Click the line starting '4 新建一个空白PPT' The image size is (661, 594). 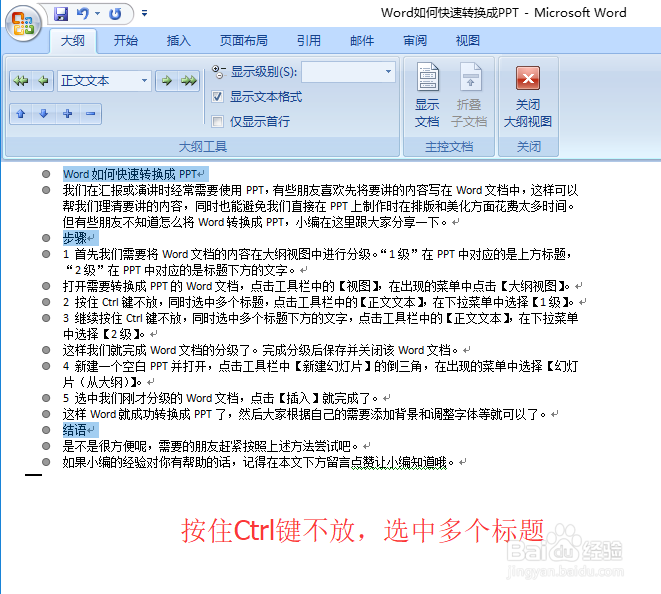[320, 374]
